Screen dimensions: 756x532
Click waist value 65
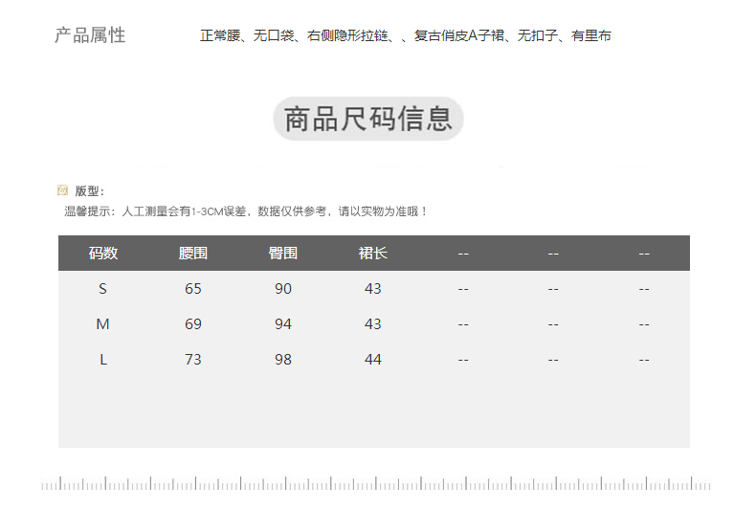coord(193,289)
